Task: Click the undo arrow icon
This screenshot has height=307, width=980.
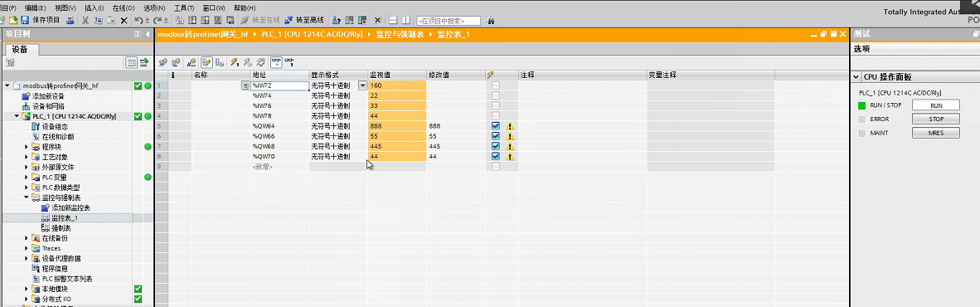Action: coord(138,20)
